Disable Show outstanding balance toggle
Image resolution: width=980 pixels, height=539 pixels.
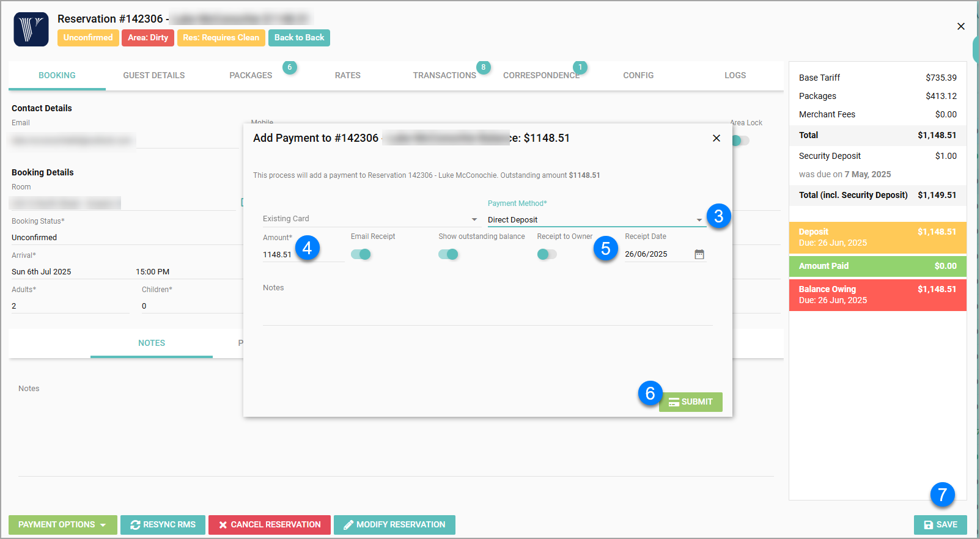[448, 254]
